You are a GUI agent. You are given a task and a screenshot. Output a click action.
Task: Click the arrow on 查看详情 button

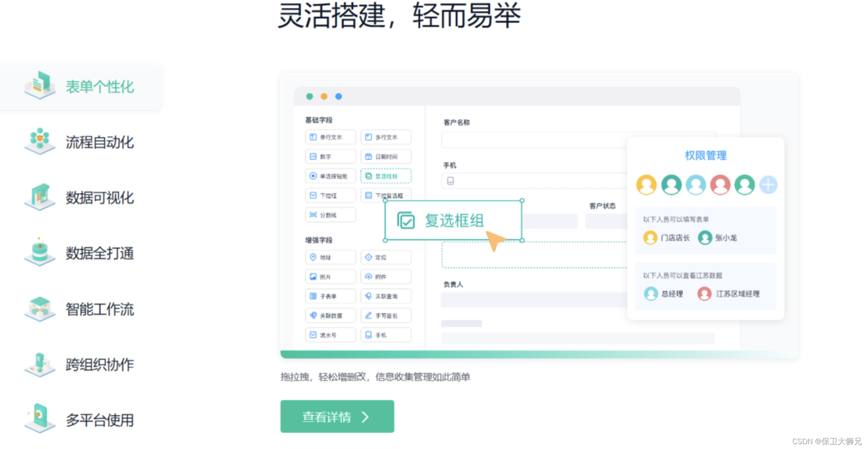tap(365, 417)
